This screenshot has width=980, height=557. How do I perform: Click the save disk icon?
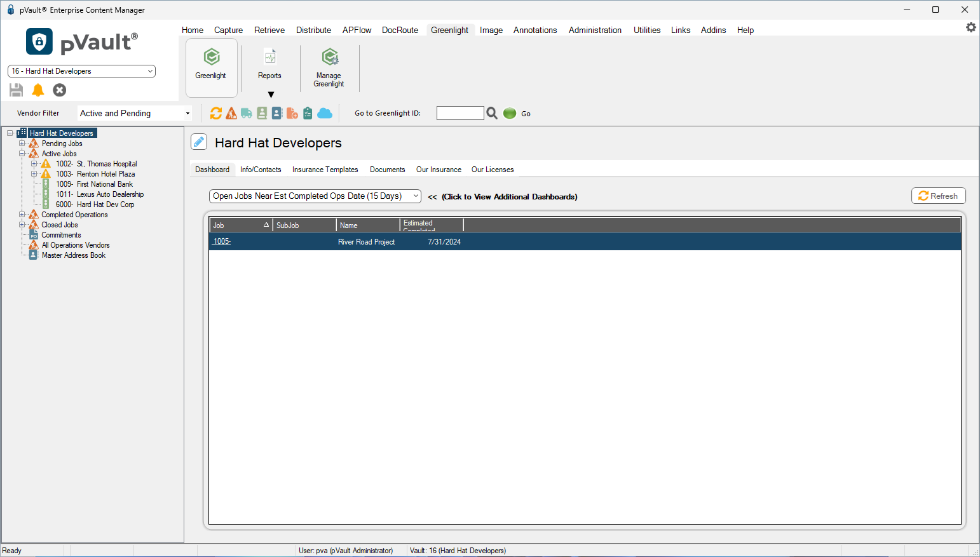(x=17, y=90)
